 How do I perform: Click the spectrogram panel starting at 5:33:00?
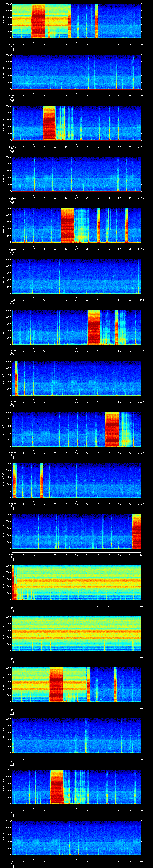[76, 583]
